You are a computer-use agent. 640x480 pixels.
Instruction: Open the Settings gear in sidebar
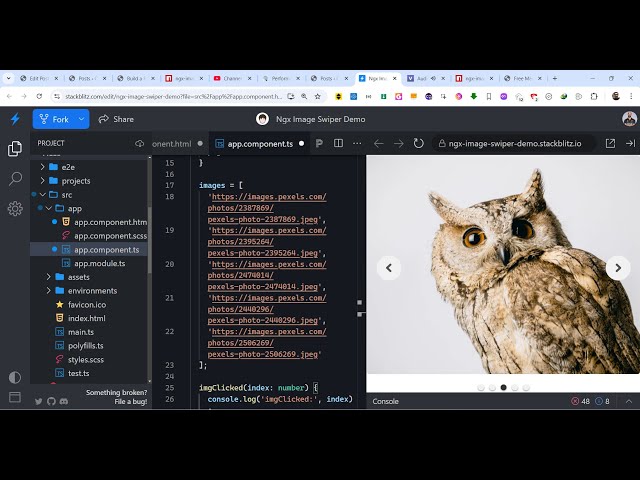pyautogui.click(x=15, y=208)
